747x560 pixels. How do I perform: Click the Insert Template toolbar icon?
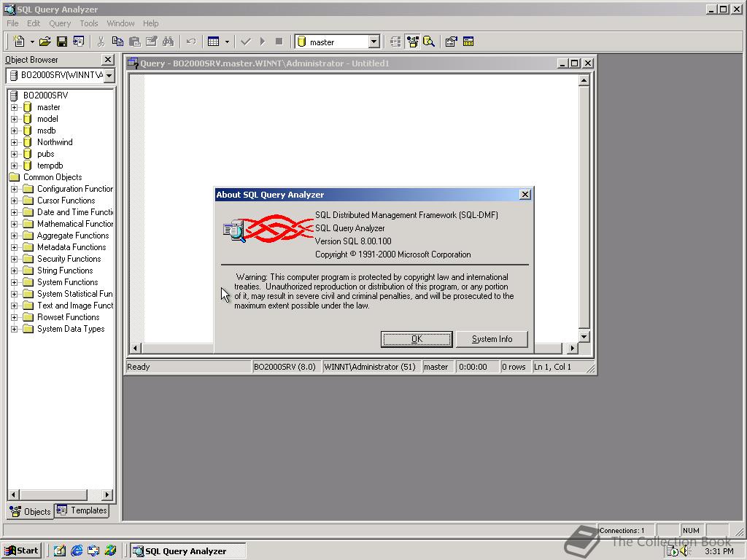(79, 42)
